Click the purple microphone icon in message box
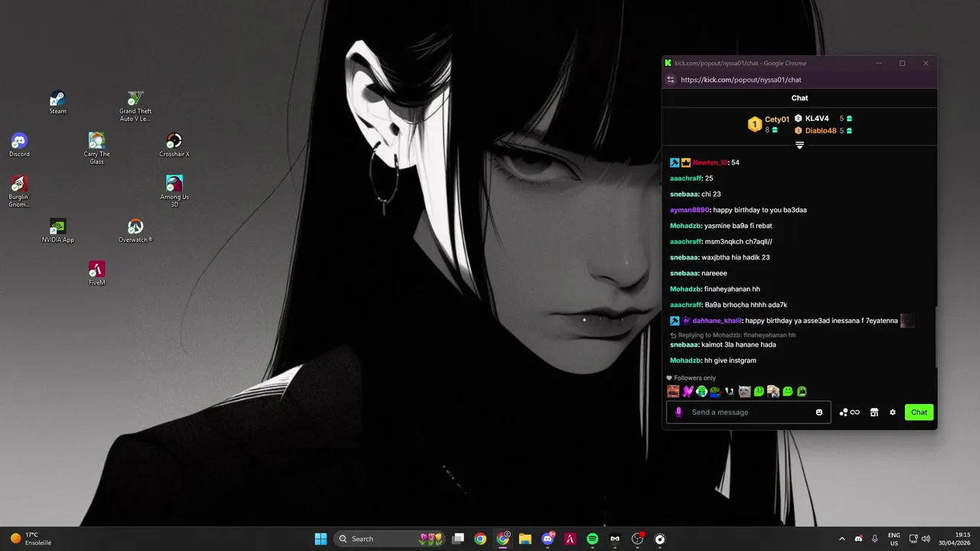980x551 pixels. tap(678, 412)
